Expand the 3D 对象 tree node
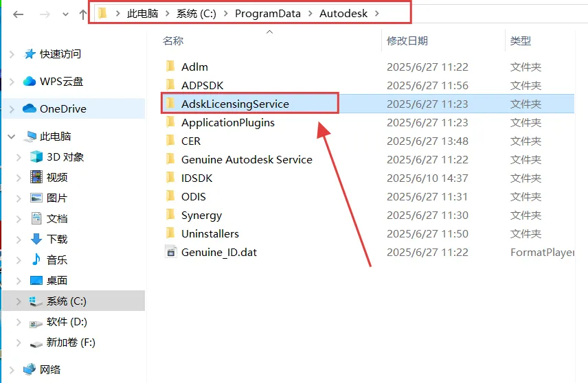Viewport: 588px width, 383px height. coord(19,157)
